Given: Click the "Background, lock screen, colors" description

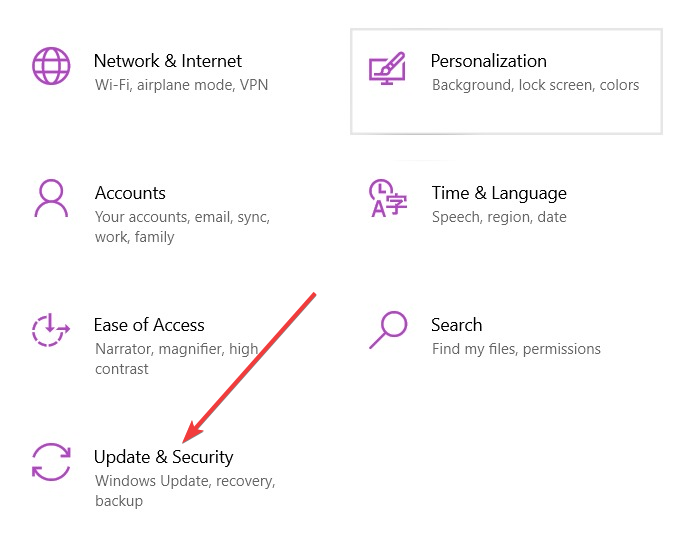Looking at the screenshot, I should point(535,85).
